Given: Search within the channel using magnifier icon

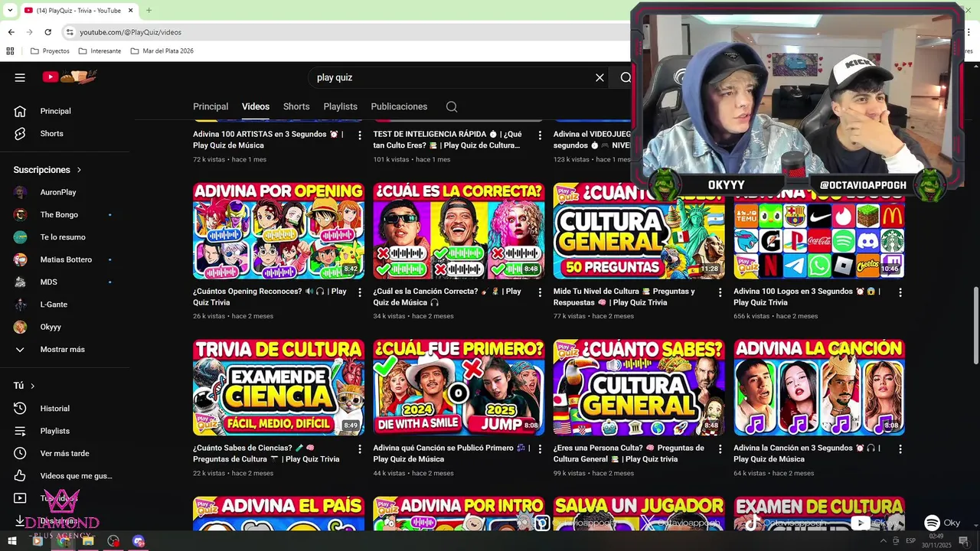Looking at the screenshot, I should click(x=452, y=106).
